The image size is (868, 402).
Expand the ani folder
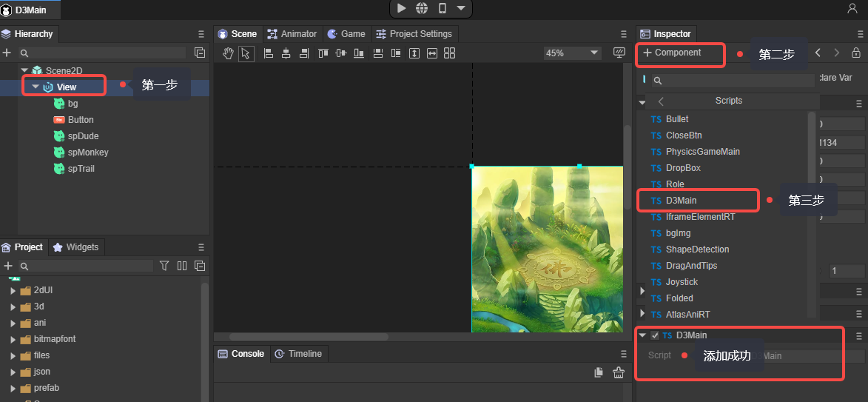point(13,323)
